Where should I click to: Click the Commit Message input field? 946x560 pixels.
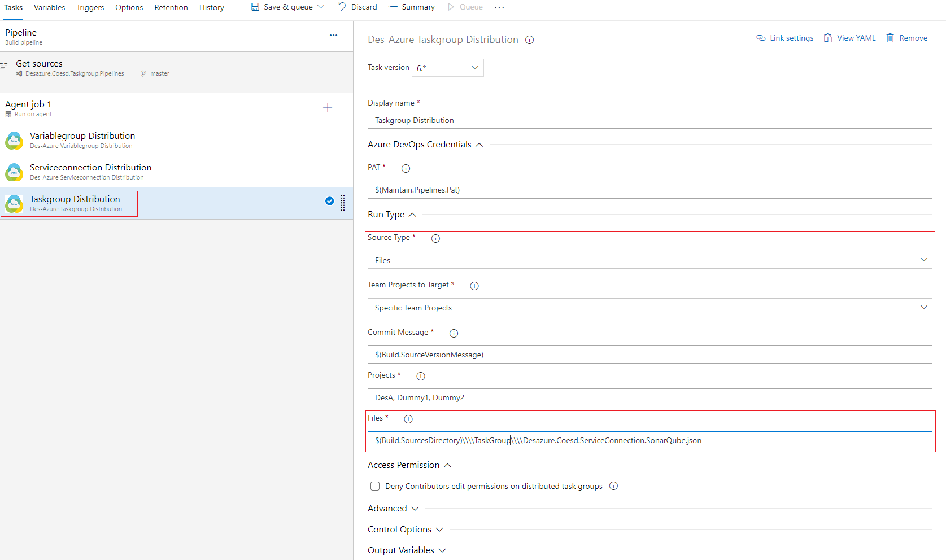click(649, 355)
